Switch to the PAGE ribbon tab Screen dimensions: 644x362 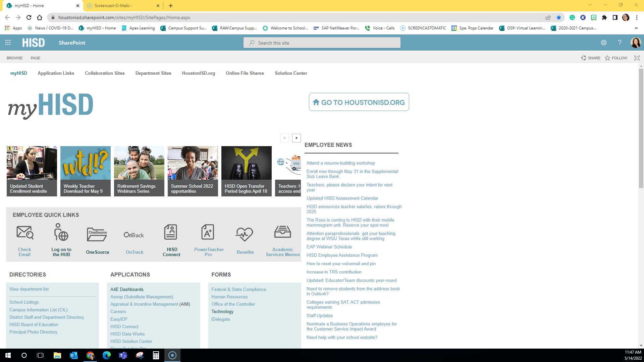pyautogui.click(x=35, y=58)
